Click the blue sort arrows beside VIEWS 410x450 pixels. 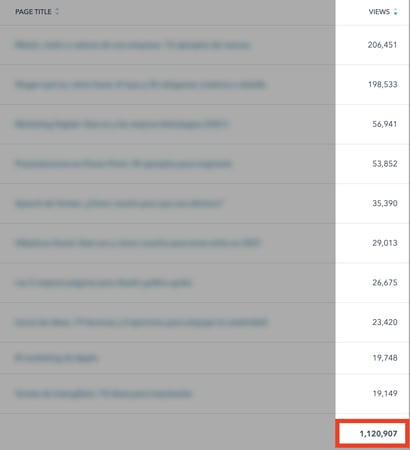click(395, 12)
